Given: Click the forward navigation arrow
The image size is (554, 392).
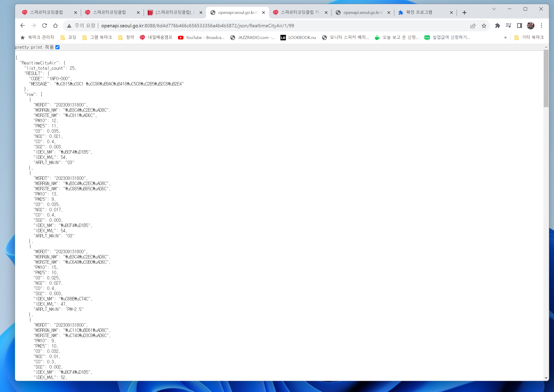Looking at the screenshot, I should 34,26.
